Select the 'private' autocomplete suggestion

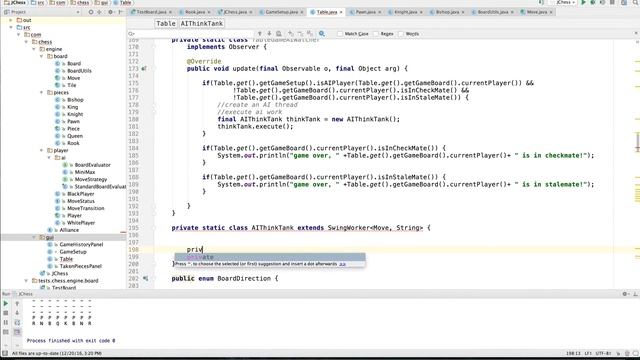270,257
